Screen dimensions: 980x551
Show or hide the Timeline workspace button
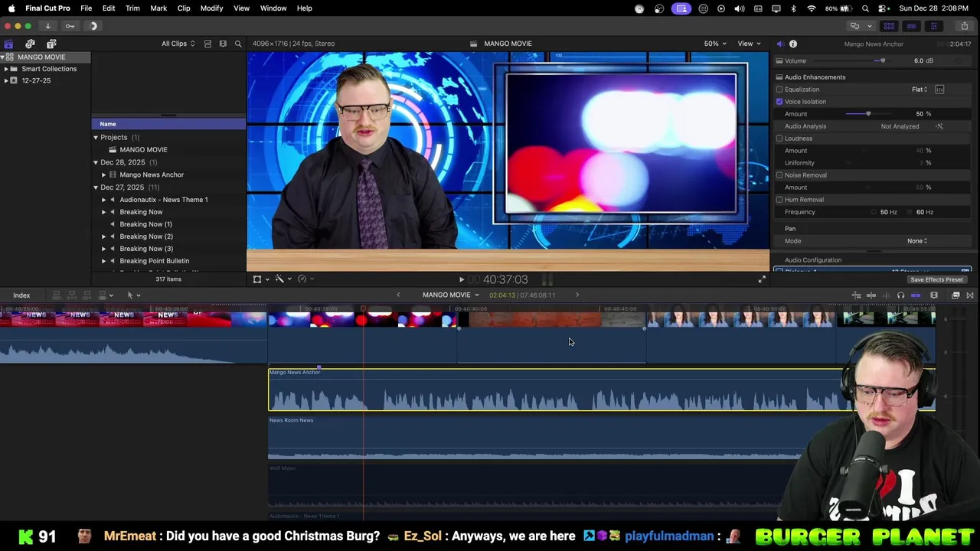point(911,26)
